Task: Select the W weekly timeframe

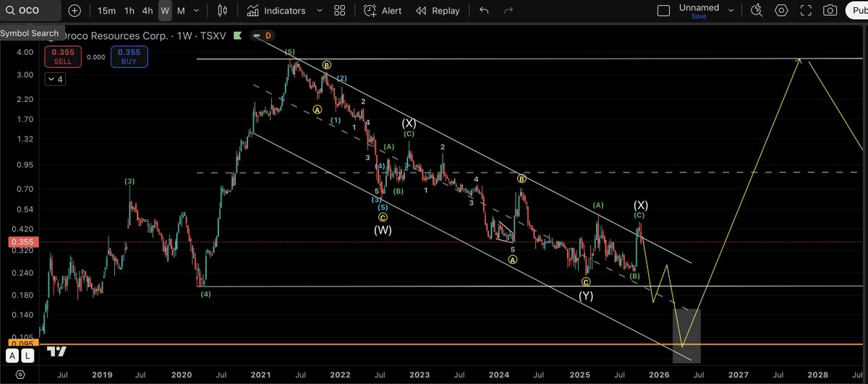Action: click(165, 11)
